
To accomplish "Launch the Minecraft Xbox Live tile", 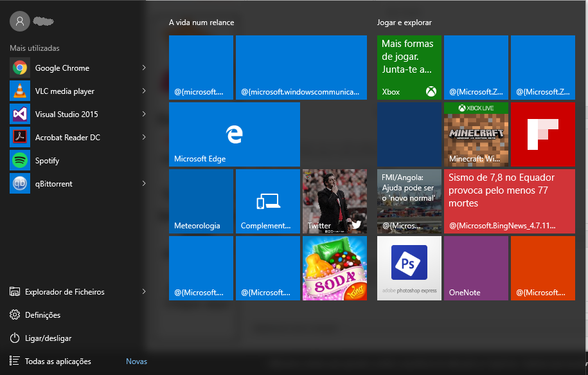I will (476, 134).
